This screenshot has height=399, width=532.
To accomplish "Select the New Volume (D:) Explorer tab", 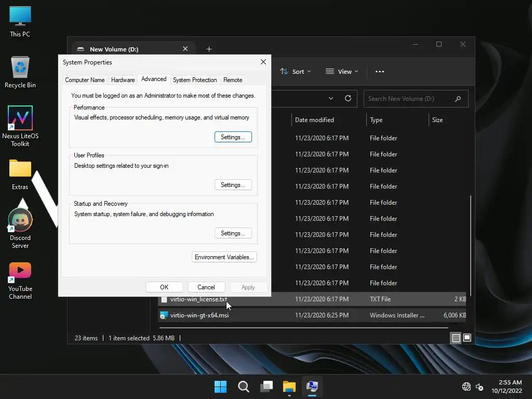I will 132,49.
